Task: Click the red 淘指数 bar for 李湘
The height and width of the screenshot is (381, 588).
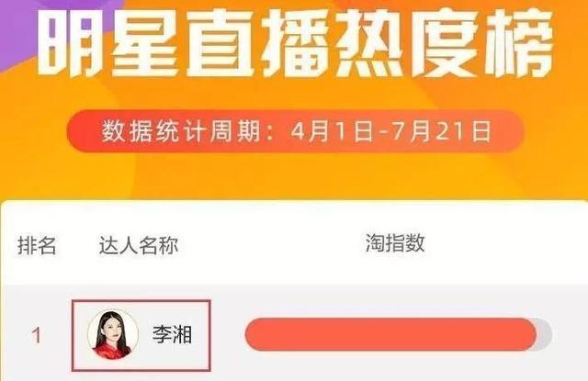Action: click(390, 334)
